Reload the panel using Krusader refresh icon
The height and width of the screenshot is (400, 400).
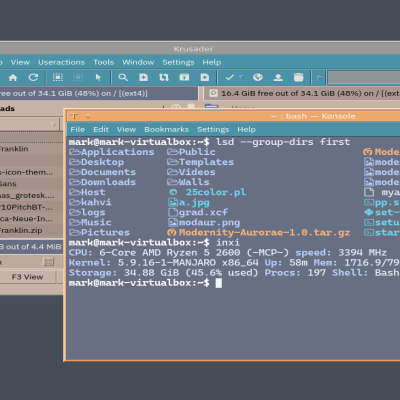pyautogui.click(x=33, y=77)
